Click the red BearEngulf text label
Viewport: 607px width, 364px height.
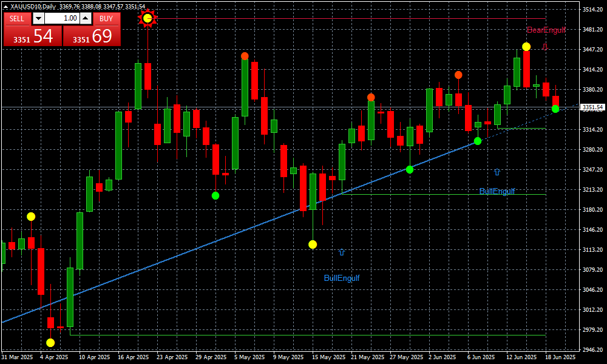pos(546,30)
